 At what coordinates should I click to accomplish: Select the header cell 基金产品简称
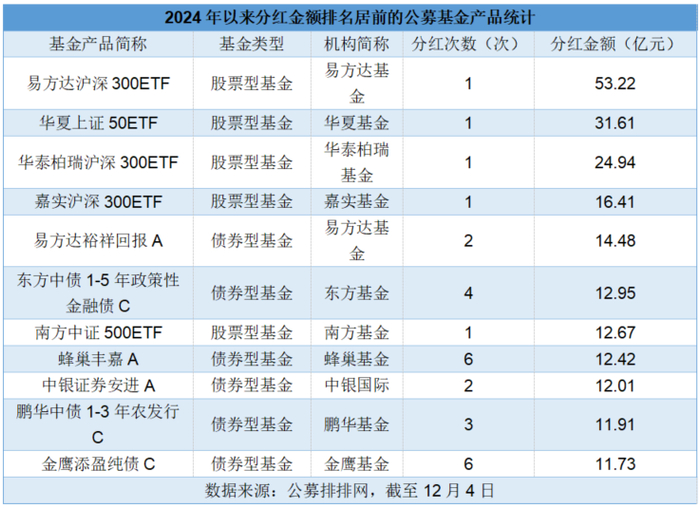point(98,44)
